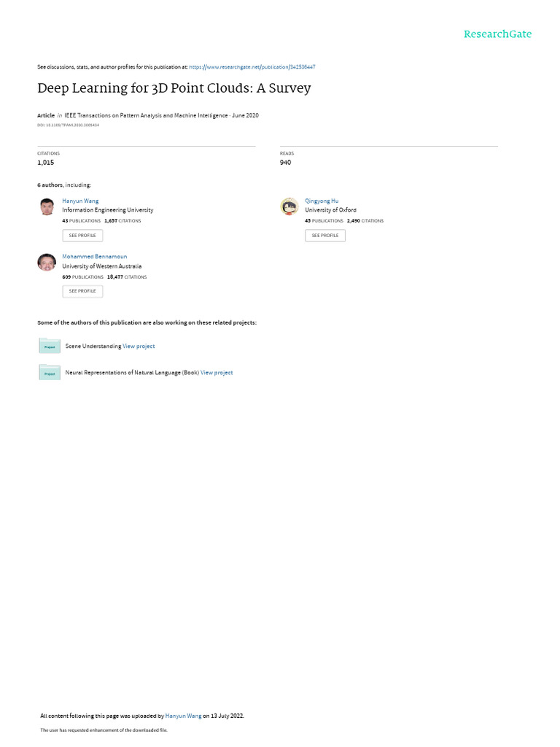The image size is (560, 747).
Task: Open Mohammed Bennamoun author name link
Action: point(94,256)
